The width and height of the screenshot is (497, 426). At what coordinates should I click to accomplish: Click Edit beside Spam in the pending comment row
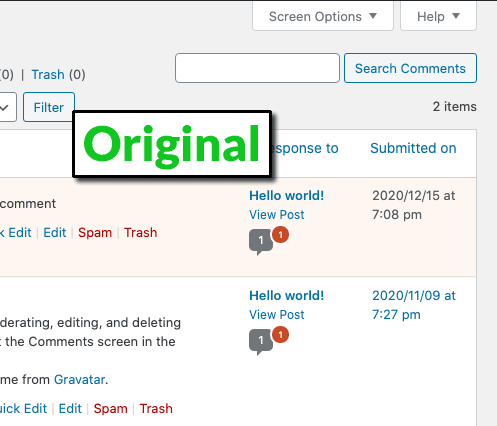[55, 232]
